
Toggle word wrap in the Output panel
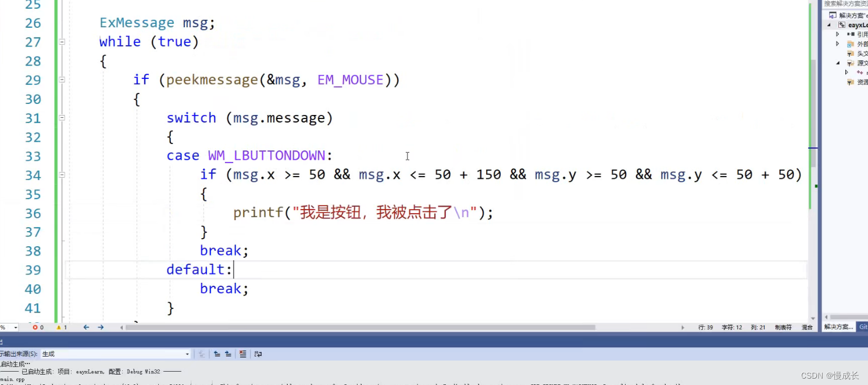point(258,354)
